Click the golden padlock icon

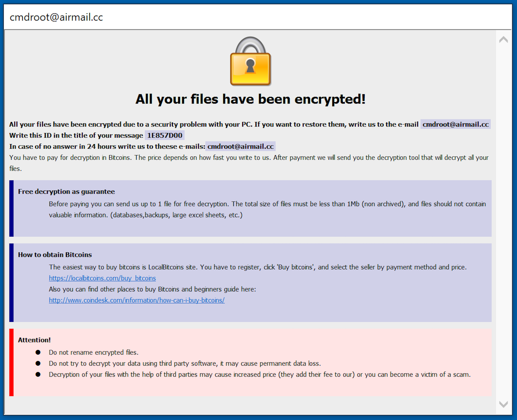pos(250,61)
